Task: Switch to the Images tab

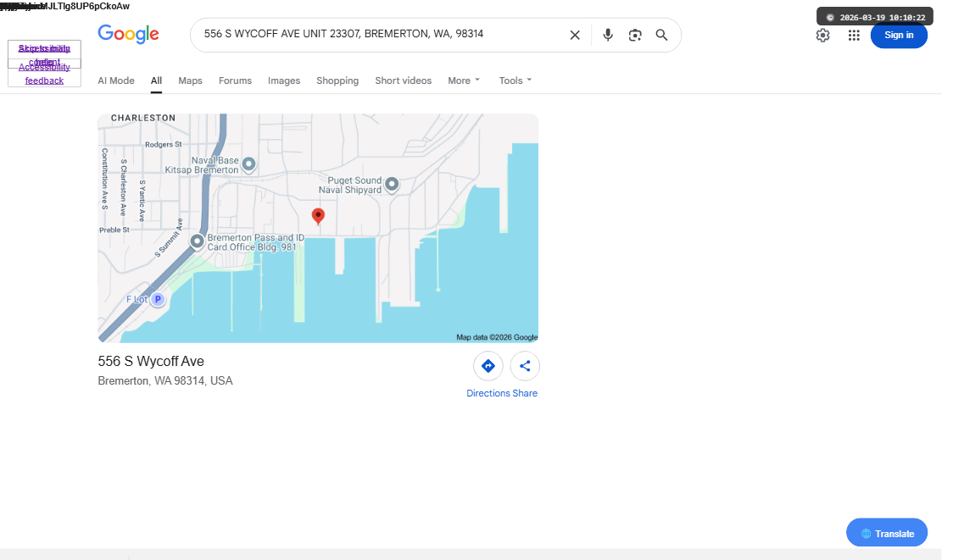Action: tap(284, 80)
